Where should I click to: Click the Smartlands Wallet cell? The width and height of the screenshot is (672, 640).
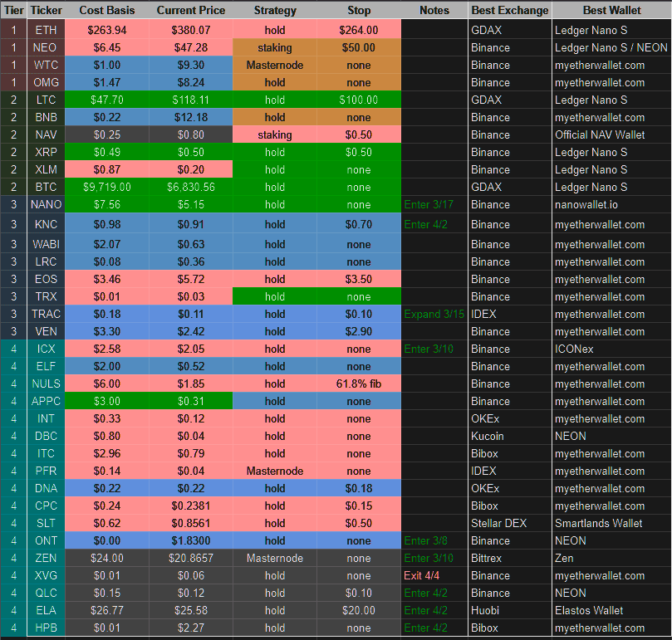[x=611, y=524]
